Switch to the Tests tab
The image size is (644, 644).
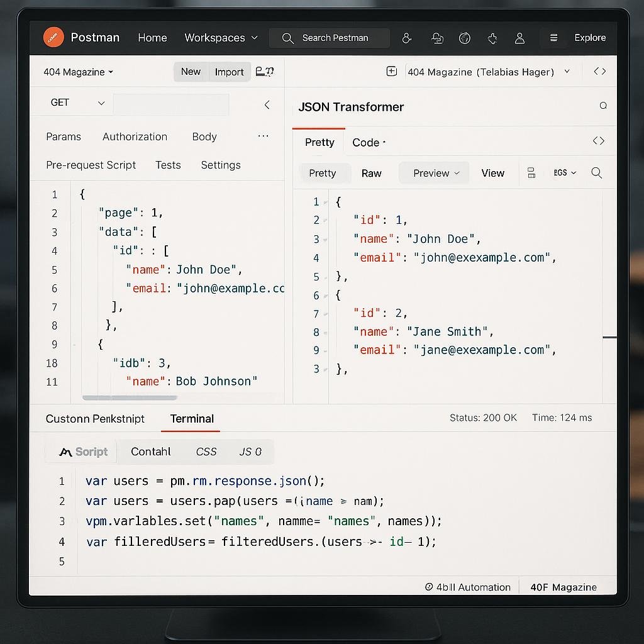(x=168, y=165)
